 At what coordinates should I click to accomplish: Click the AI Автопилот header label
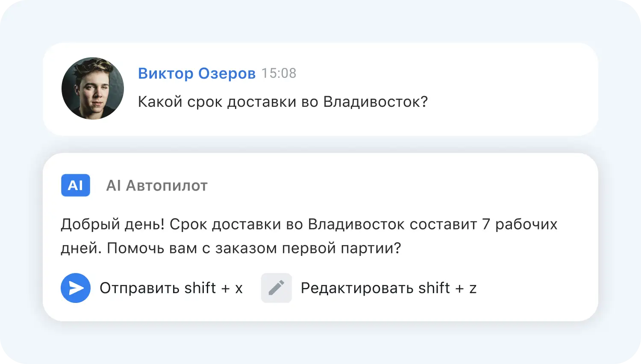point(157,186)
